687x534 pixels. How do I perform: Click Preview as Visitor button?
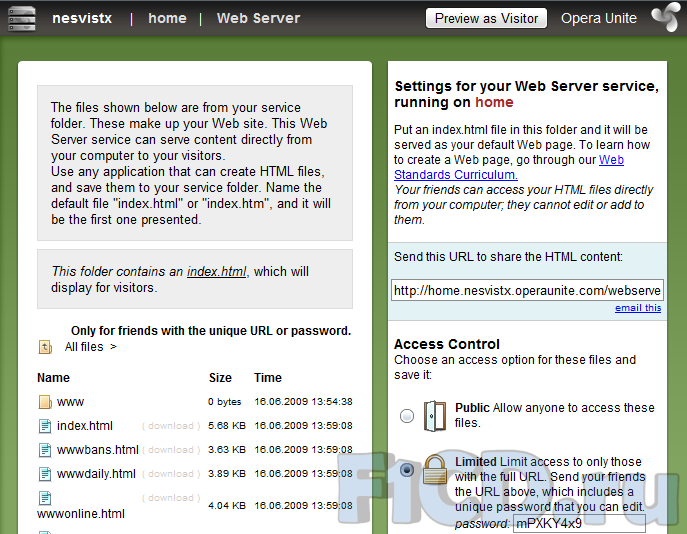coord(486,18)
